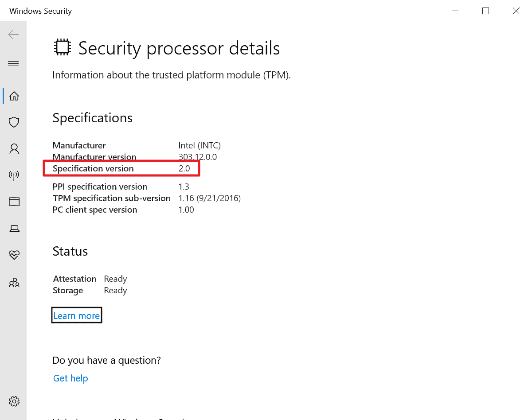
Task: Close the Windows Security window
Action: tap(516, 11)
